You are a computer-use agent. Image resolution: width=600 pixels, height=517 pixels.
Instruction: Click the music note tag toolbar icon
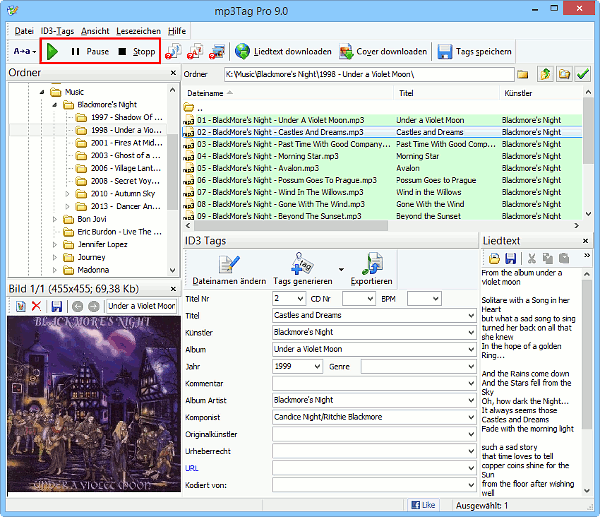(x=173, y=51)
